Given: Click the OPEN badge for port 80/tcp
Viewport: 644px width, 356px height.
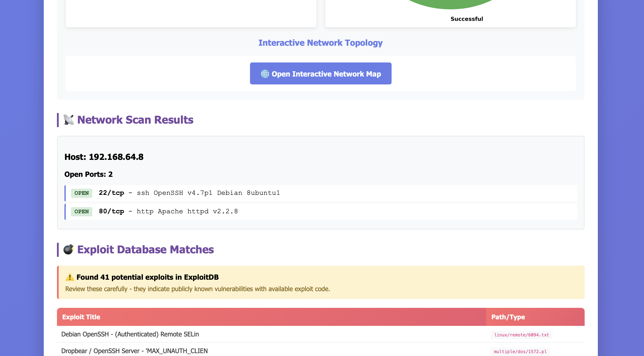Looking at the screenshot, I should tap(82, 212).
